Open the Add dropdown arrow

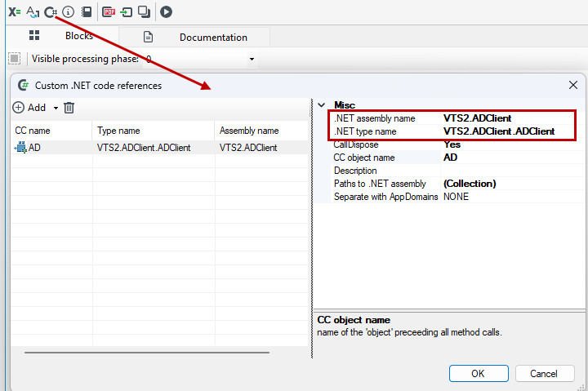[56, 108]
